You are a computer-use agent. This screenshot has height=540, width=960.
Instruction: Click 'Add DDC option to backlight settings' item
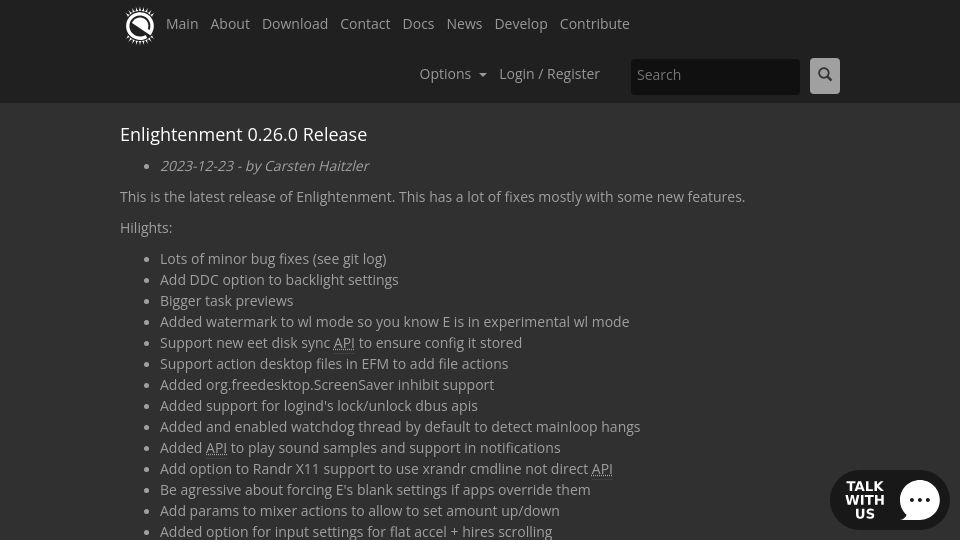(x=279, y=280)
